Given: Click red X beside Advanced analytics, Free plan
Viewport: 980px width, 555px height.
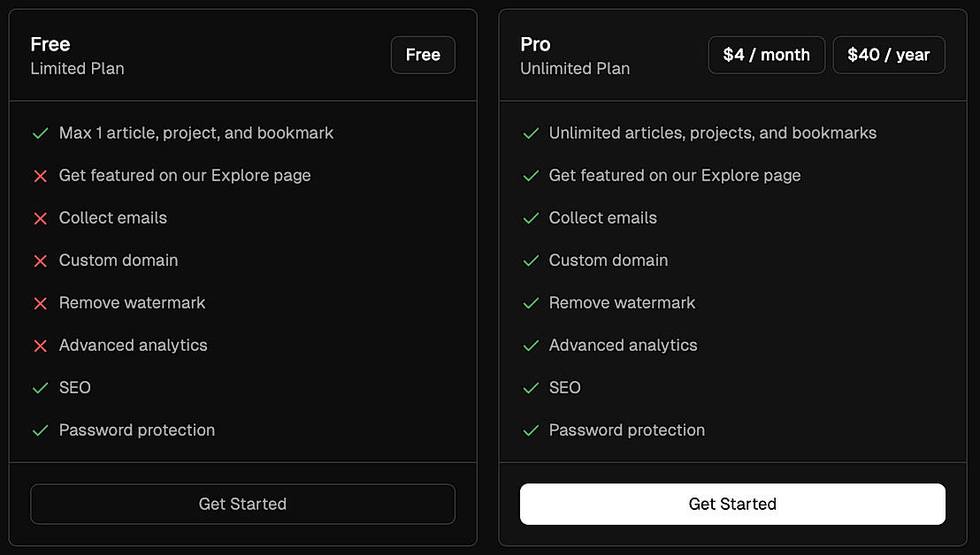Looking at the screenshot, I should click(40, 346).
